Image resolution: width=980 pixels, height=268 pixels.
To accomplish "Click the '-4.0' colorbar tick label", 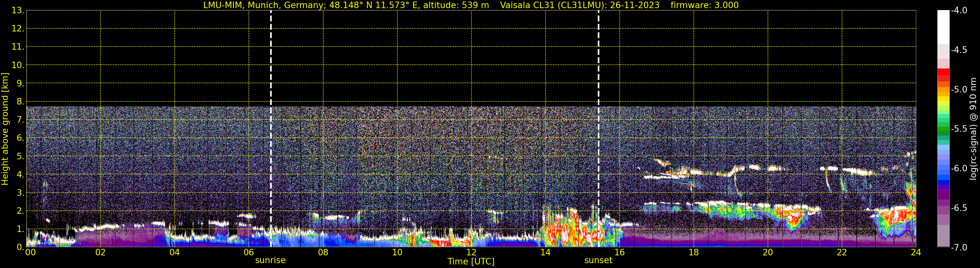I will 959,11.
